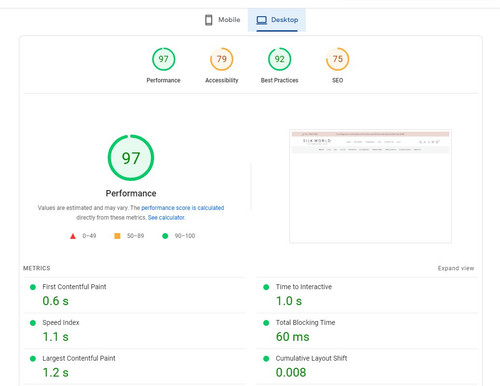Screen dimensions: 500x386
Task: Click the Total Blocking Time label
Action: point(305,322)
